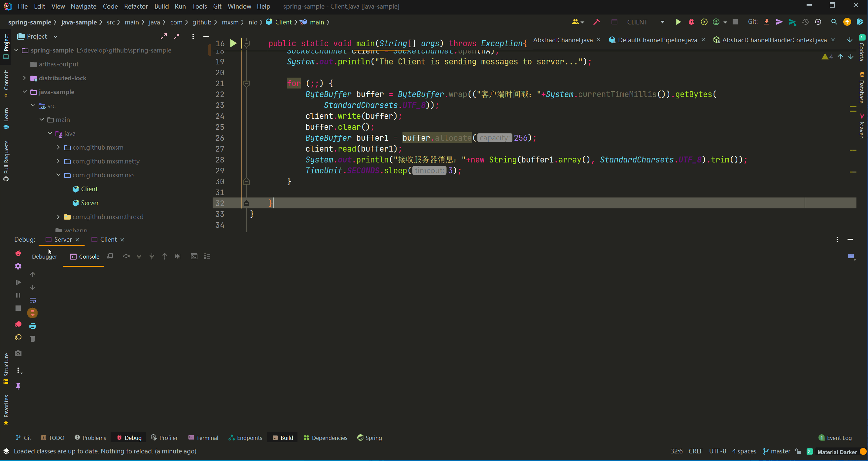Screen dimensions: 868x461
Task: Collapse the com.github.mxsm.nio package
Action: tap(58, 175)
